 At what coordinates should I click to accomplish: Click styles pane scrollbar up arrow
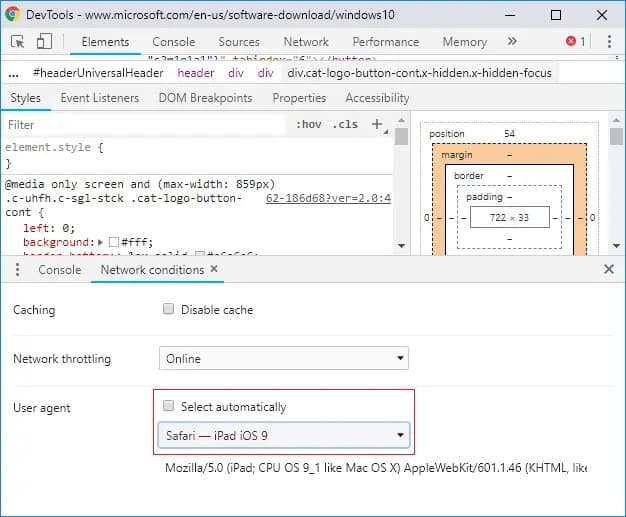pyautogui.click(x=402, y=120)
